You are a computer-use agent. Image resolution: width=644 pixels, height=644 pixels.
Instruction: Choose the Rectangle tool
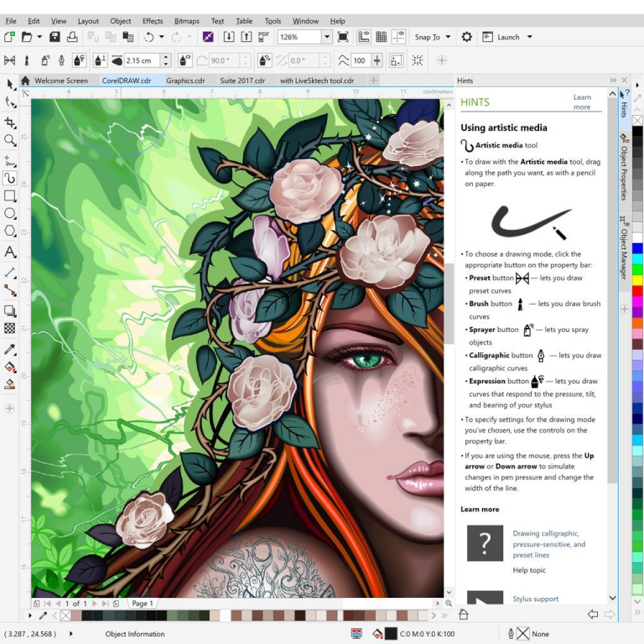[10, 196]
